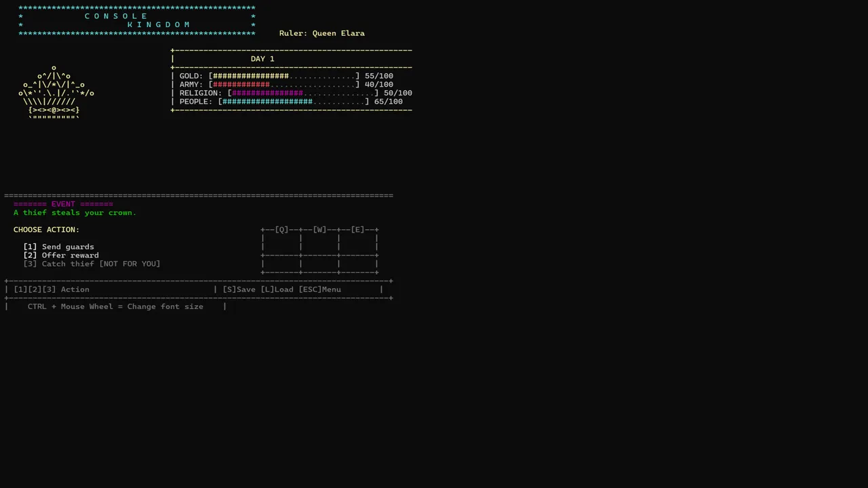Open the [ESC]Menu option
This screenshot has width=868, height=488.
(320, 289)
